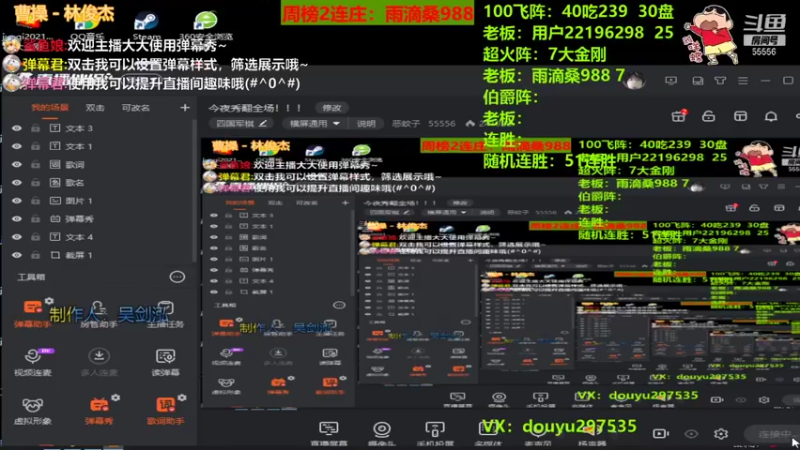
Task: Toggle the lock on 截屏 1 in outermost list
Action: tap(35, 255)
